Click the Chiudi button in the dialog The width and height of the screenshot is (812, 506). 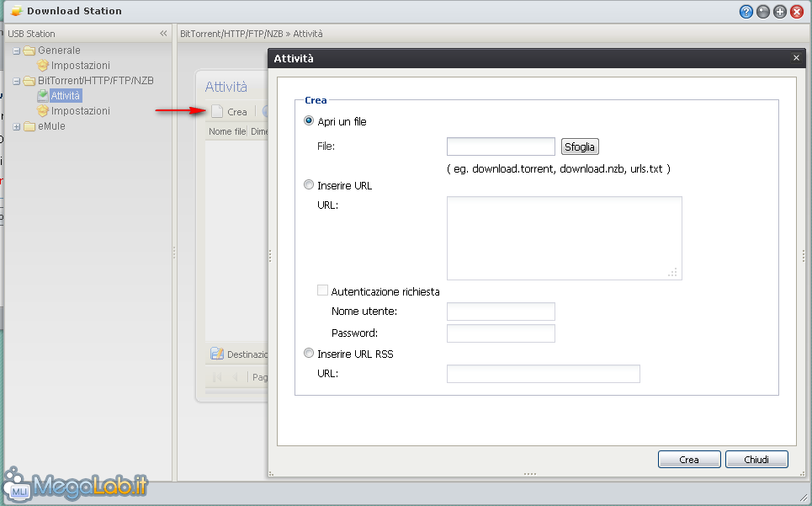[x=756, y=460]
